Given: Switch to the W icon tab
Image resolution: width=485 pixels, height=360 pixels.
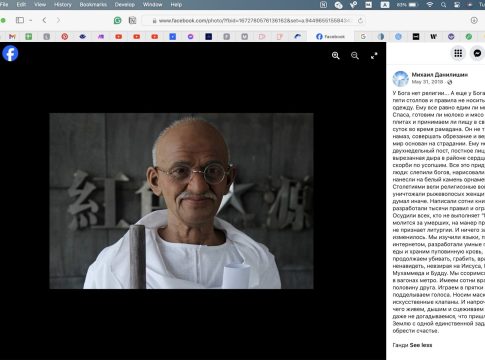Looking at the screenshot, I should click(433, 36).
